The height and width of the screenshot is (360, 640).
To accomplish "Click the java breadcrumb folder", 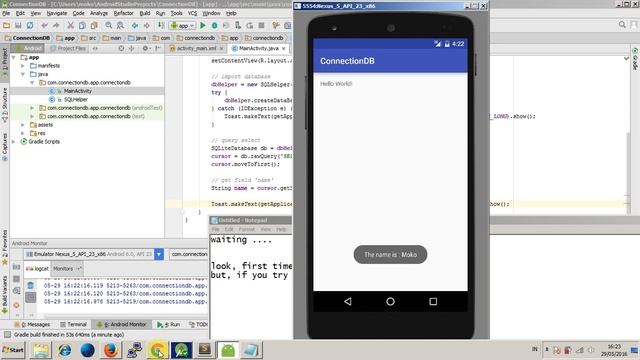I will pos(137,38).
